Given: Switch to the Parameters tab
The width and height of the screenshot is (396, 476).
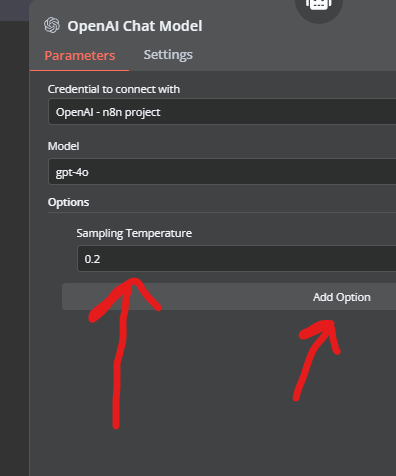Looking at the screenshot, I should (x=80, y=55).
